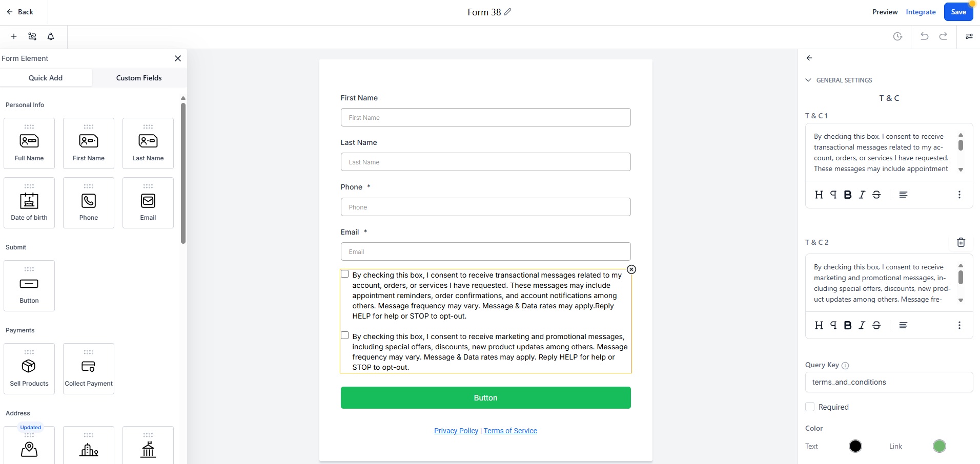This screenshot has height=464, width=980.
Task: Delete T & C 2 with trash icon
Action: pos(961,242)
